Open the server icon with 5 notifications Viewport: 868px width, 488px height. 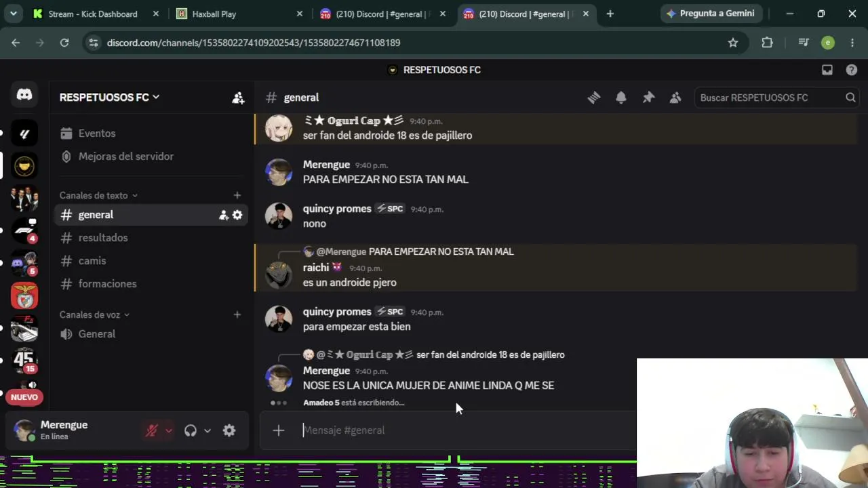click(x=24, y=263)
